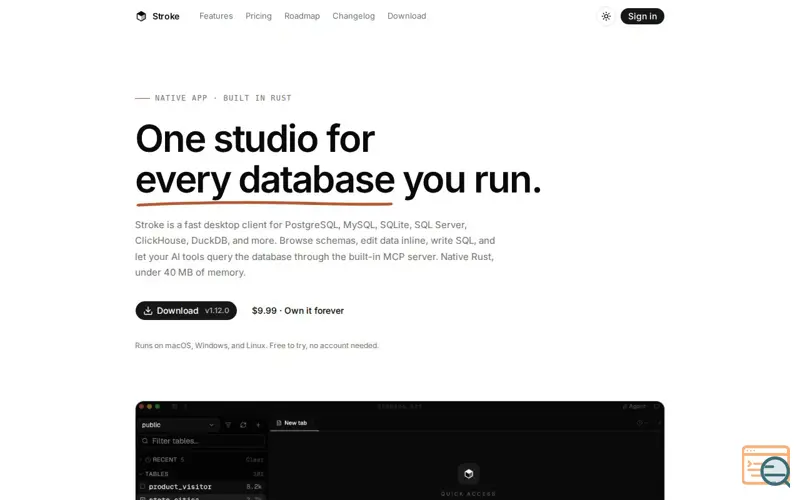Click the 'NATIVE APP · BUILT IN RUST' label
Image resolution: width=800 pixels, height=500 pixels.
point(223,98)
